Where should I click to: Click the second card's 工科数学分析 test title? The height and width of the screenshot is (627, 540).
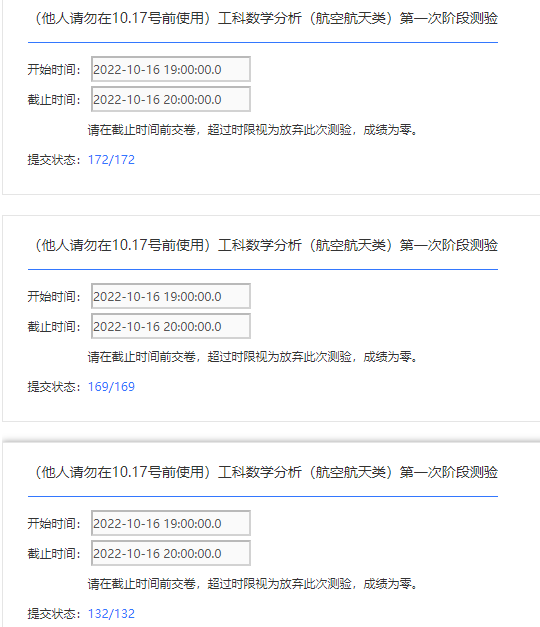[x=264, y=245]
